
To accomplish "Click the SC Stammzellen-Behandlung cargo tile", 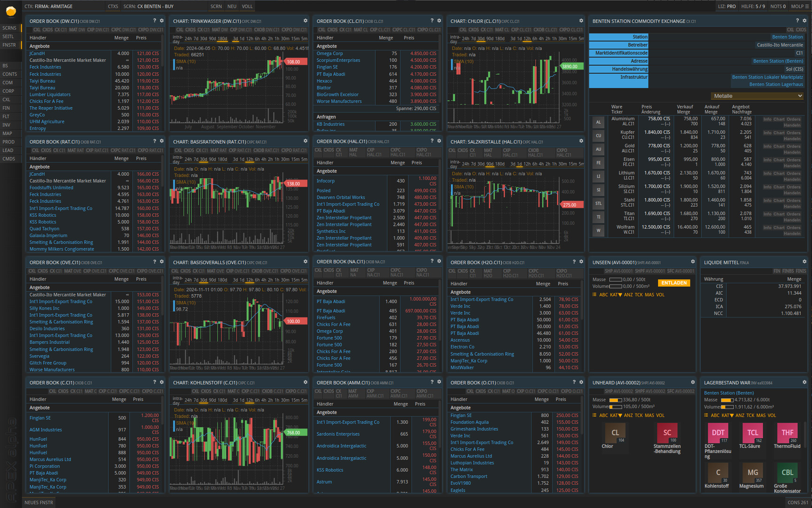I will pyautogui.click(x=667, y=433).
